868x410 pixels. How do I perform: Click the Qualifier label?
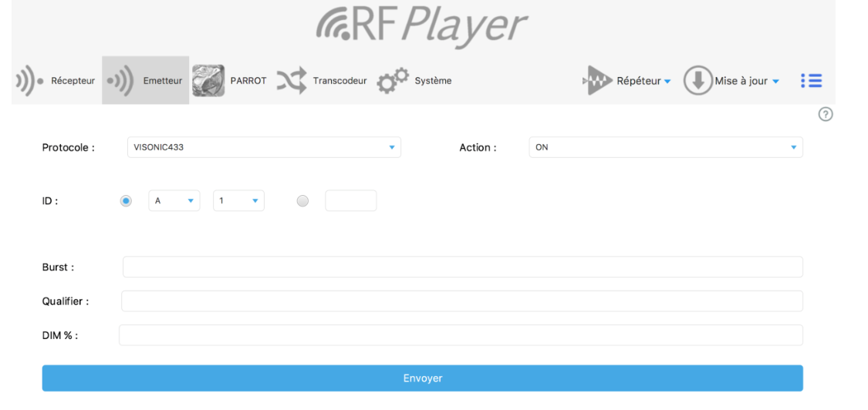click(x=66, y=301)
